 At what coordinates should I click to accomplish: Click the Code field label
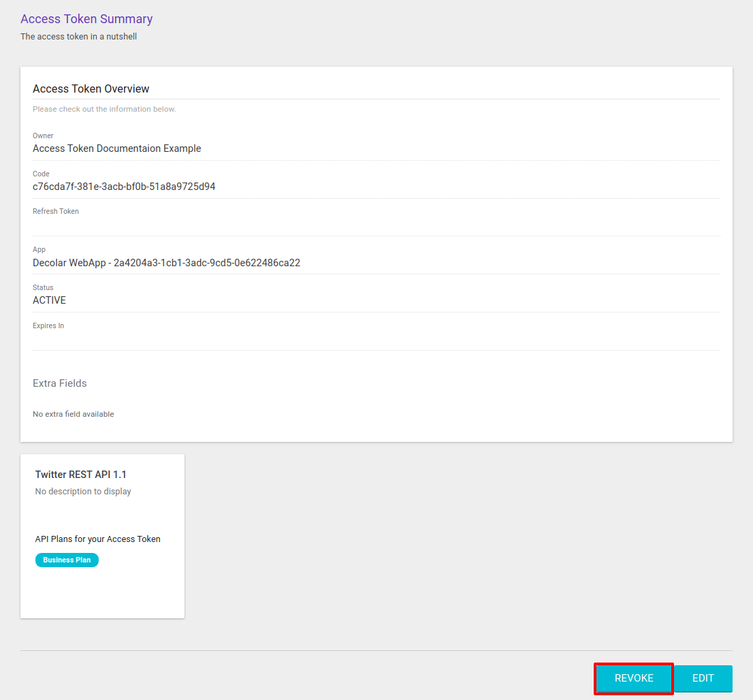[40, 174]
